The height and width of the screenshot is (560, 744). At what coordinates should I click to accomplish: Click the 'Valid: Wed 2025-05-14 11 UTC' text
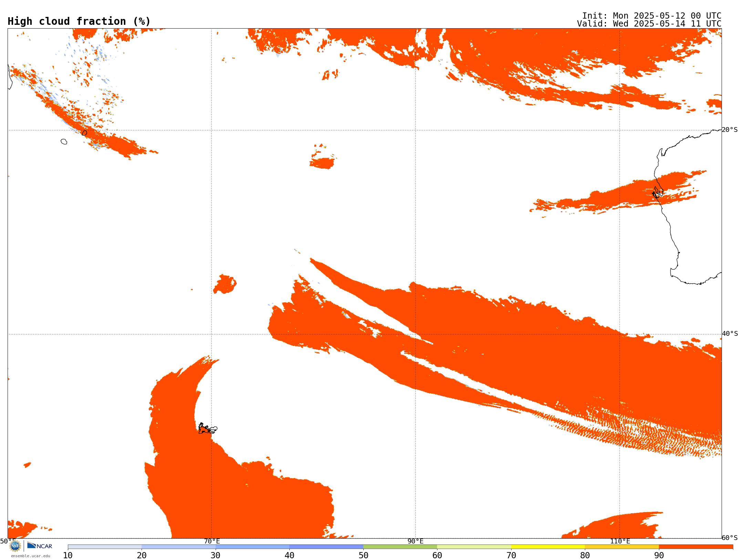[x=649, y=24]
